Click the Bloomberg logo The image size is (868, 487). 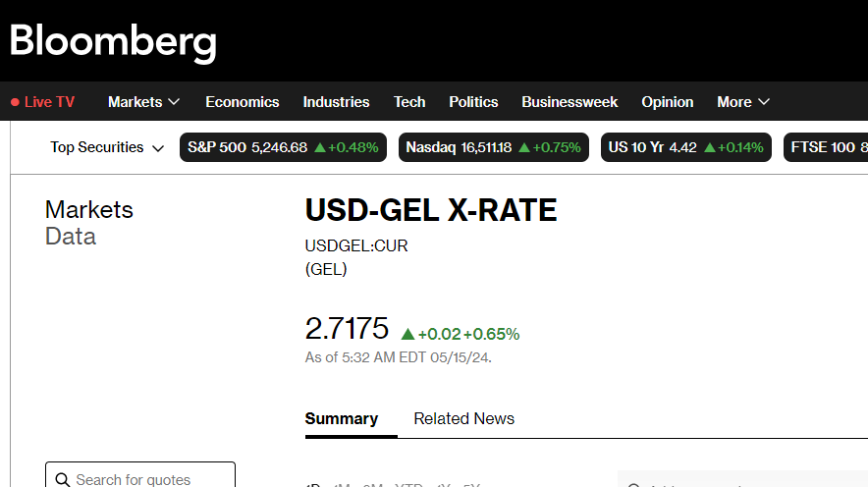point(113,42)
